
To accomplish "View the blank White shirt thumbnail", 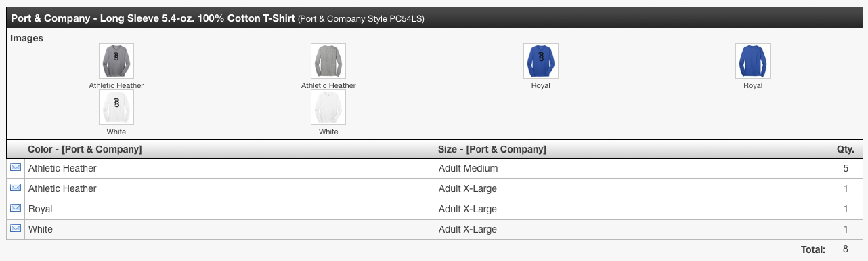I will pyautogui.click(x=328, y=107).
